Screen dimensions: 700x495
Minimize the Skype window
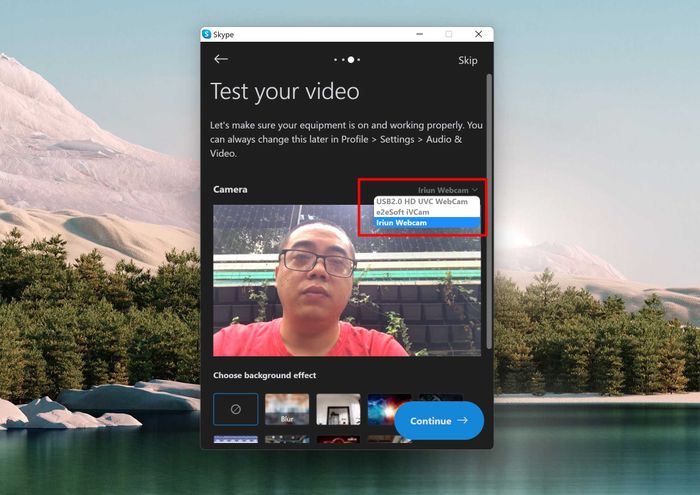point(419,34)
